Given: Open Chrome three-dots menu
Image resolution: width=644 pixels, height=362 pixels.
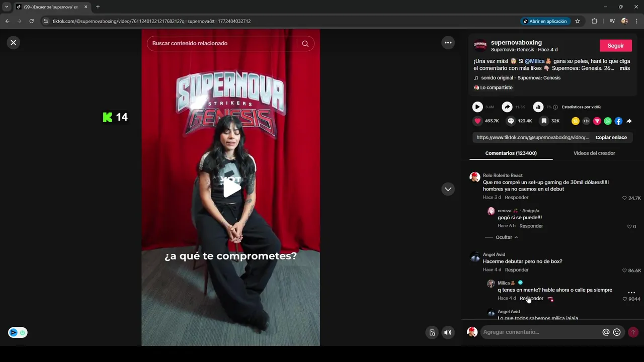Looking at the screenshot, I should click(x=636, y=21).
